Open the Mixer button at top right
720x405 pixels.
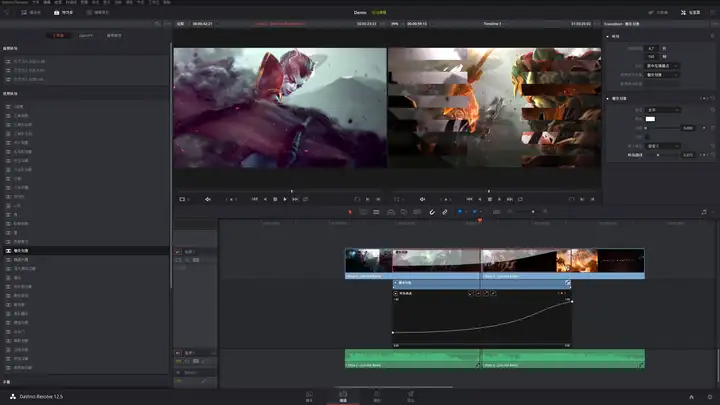click(658, 12)
